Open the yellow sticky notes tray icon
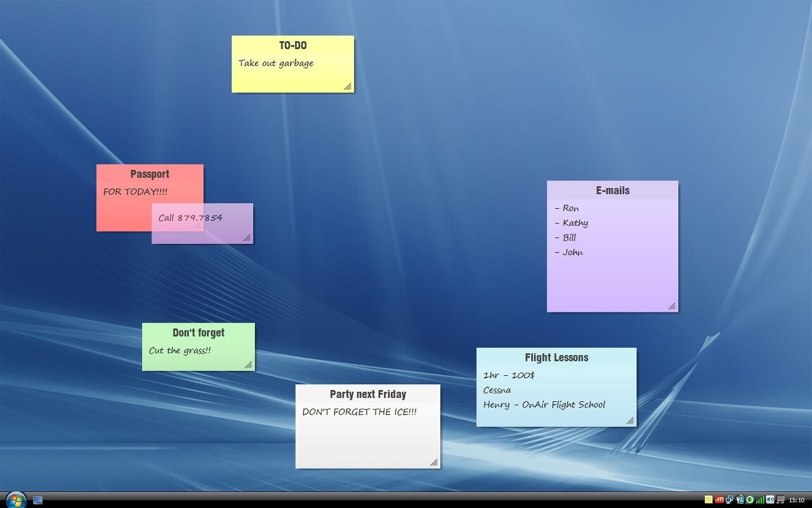The width and height of the screenshot is (812, 508). point(709,500)
